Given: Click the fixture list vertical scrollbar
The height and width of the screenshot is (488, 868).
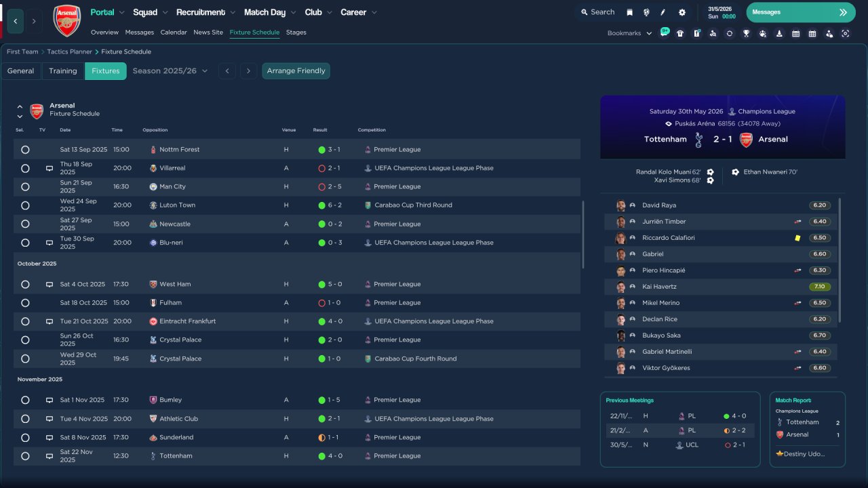Looking at the screenshot, I should point(583,234).
